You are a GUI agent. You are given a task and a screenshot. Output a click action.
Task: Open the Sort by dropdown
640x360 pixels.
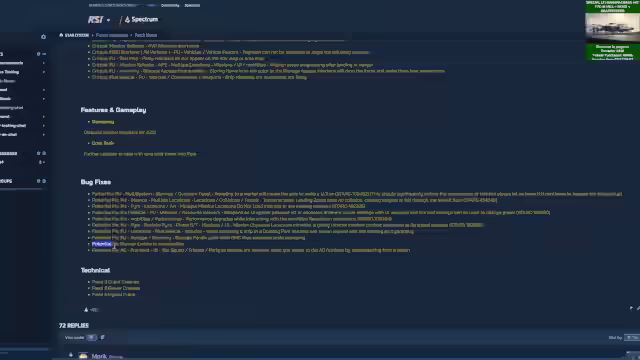(x=632, y=338)
